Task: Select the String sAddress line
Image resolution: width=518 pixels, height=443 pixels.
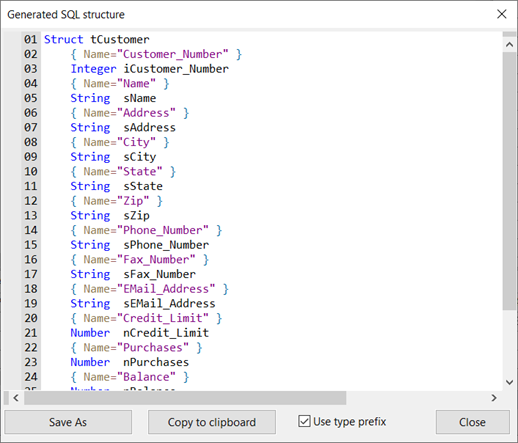Action: click(123, 127)
